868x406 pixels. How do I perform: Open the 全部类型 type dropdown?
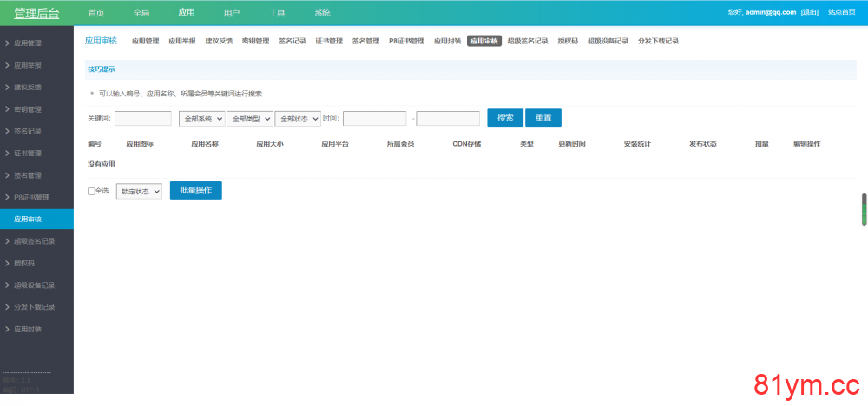tap(250, 118)
